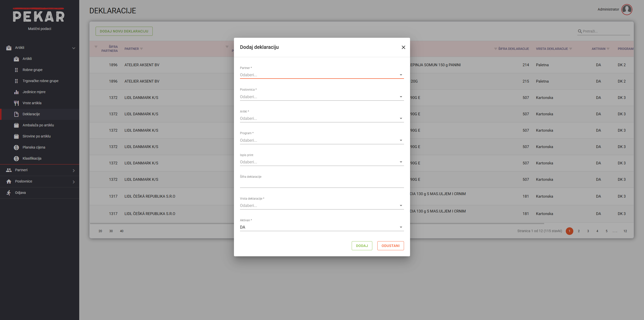
Task: Click the Planska cijena dollar icon
Action: pos(16,147)
